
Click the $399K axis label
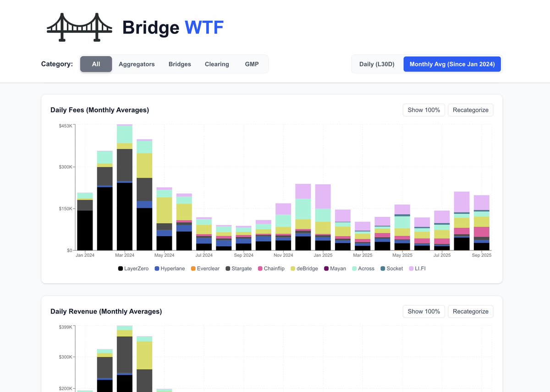pyautogui.click(x=65, y=327)
